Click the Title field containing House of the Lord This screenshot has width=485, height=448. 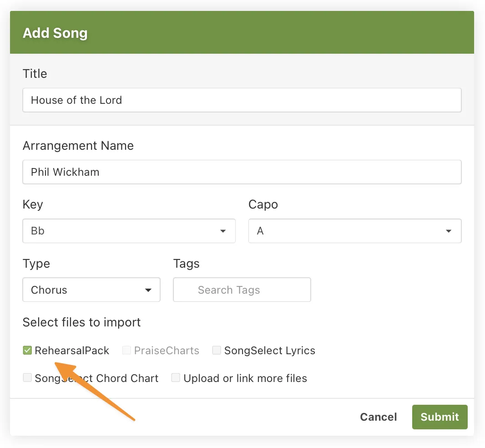tap(242, 100)
